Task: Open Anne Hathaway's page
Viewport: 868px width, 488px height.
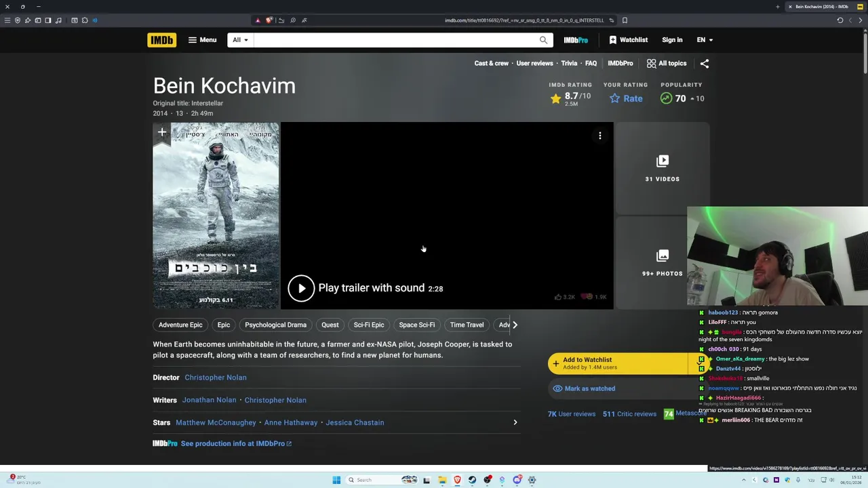Action: 291,422
